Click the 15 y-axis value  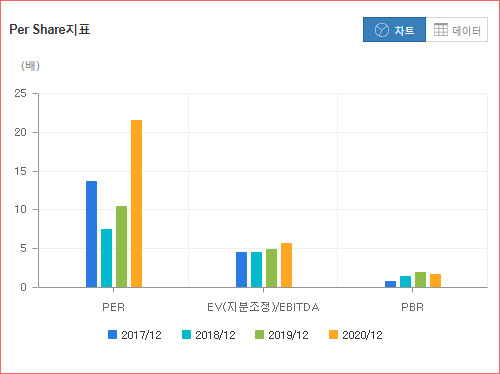coord(20,171)
